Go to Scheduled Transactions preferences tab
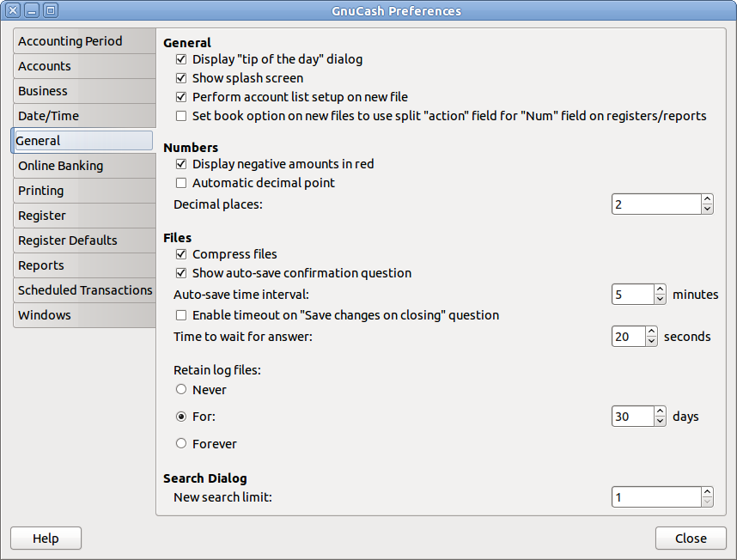Screen dimensions: 737x560 85,290
